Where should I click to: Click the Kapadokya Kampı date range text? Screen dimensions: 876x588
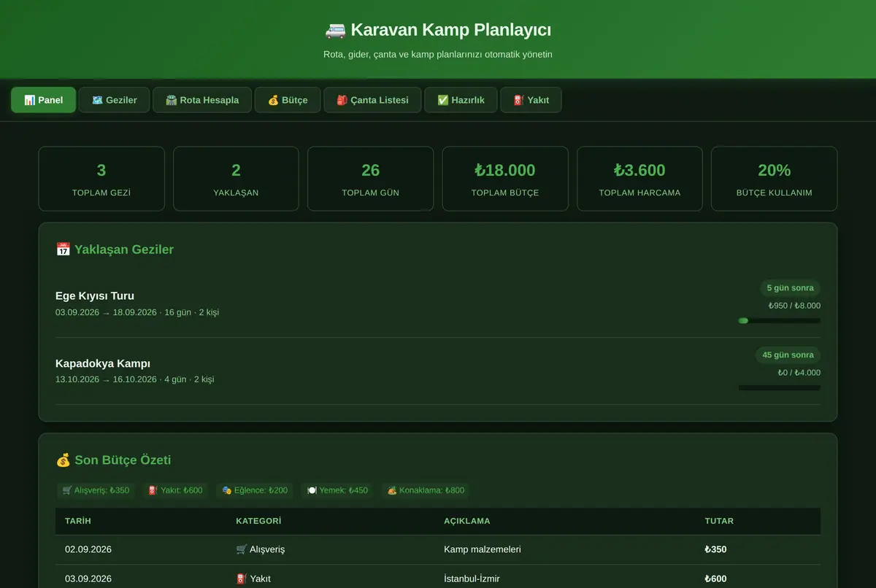point(135,379)
